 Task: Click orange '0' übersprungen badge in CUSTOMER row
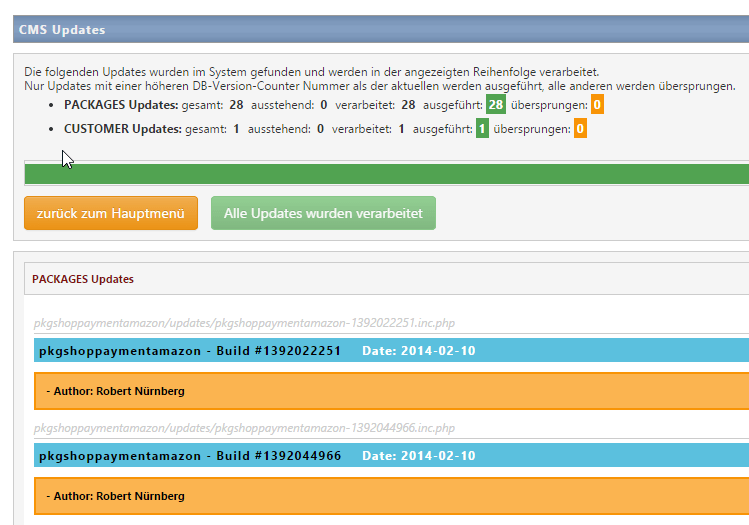(580, 129)
